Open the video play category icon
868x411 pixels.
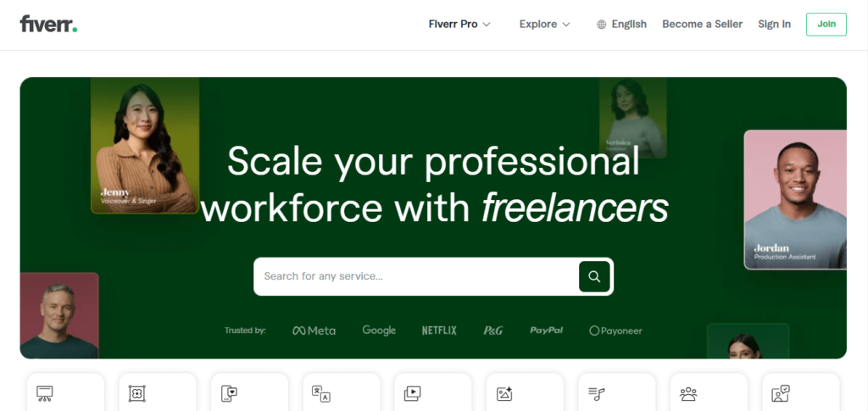point(413,393)
